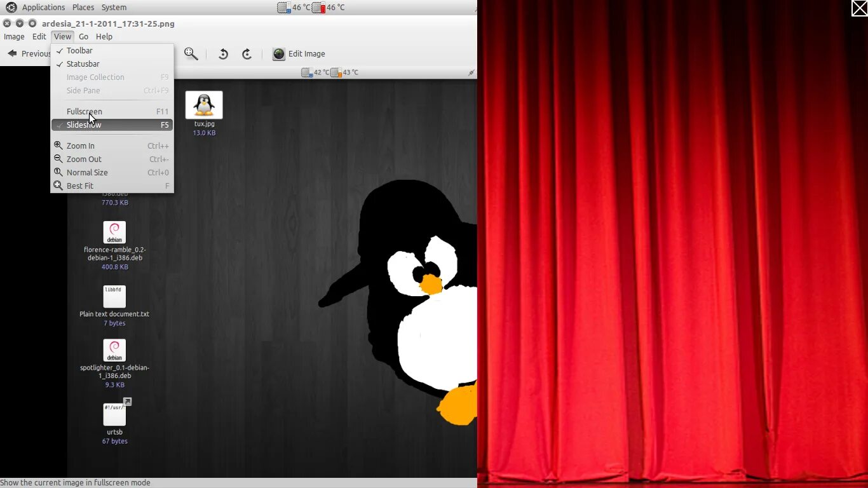Choose Normal Size in the View menu

(x=112, y=173)
